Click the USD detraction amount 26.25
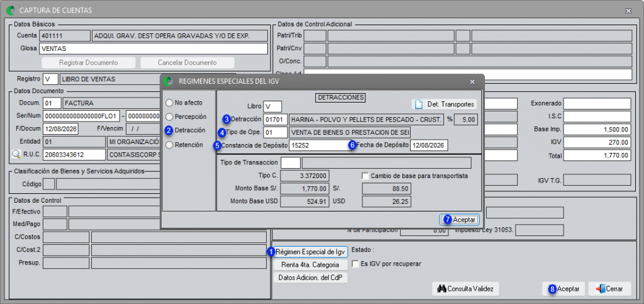 (x=387, y=201)
